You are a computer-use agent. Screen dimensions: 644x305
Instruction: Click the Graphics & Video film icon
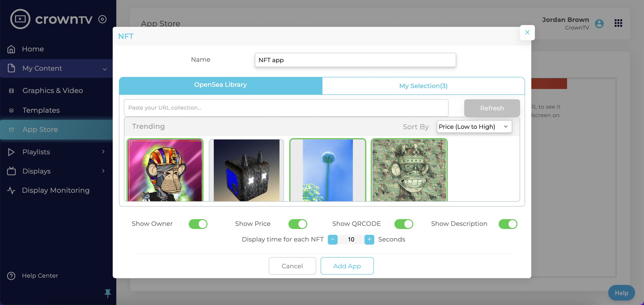pos(11,91)
